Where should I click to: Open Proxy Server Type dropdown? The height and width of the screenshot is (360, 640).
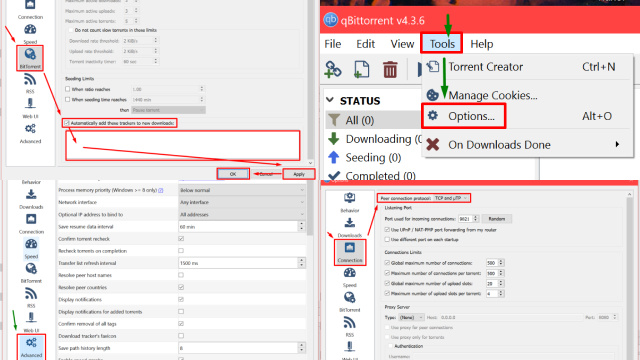pos(411,317)
